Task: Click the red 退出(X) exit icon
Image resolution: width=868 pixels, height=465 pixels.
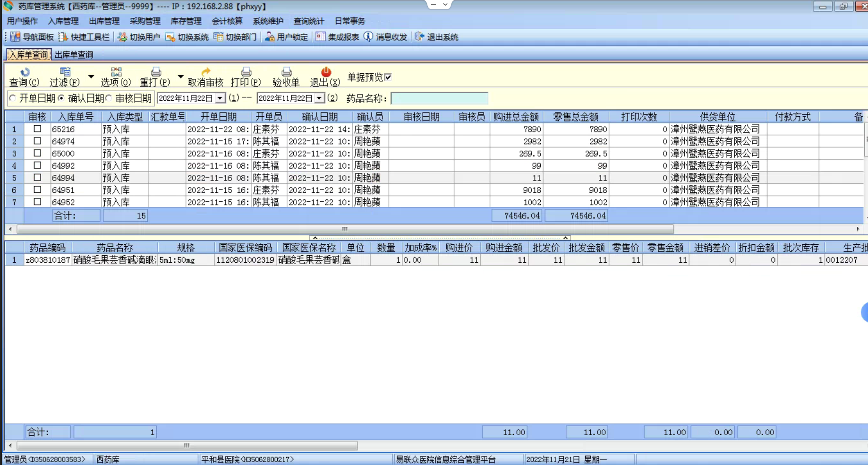Action: tap(326, 72)
